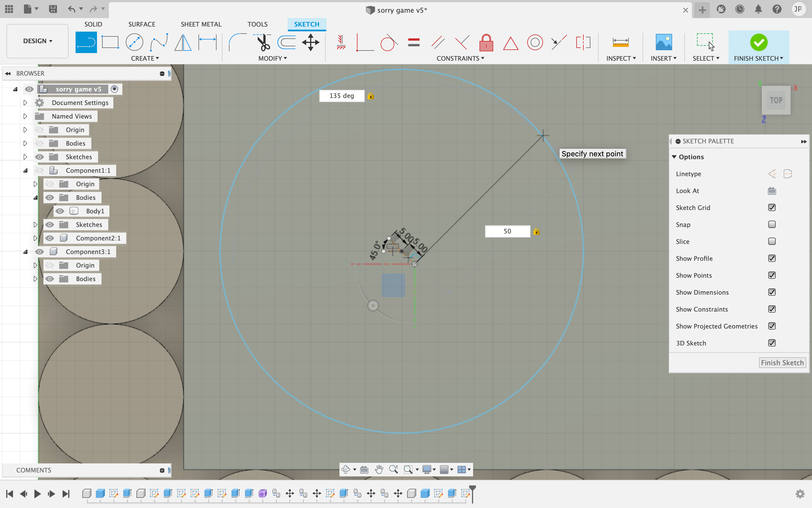Toggle Show Constraints checkbox
812x508 pixels.
click(772, 309)
